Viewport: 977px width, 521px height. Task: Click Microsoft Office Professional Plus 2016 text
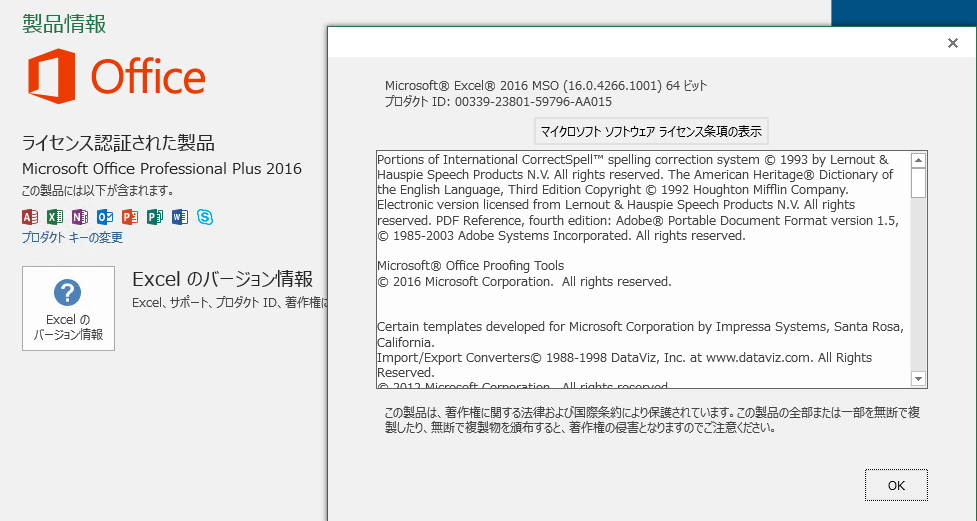point(162,169)
